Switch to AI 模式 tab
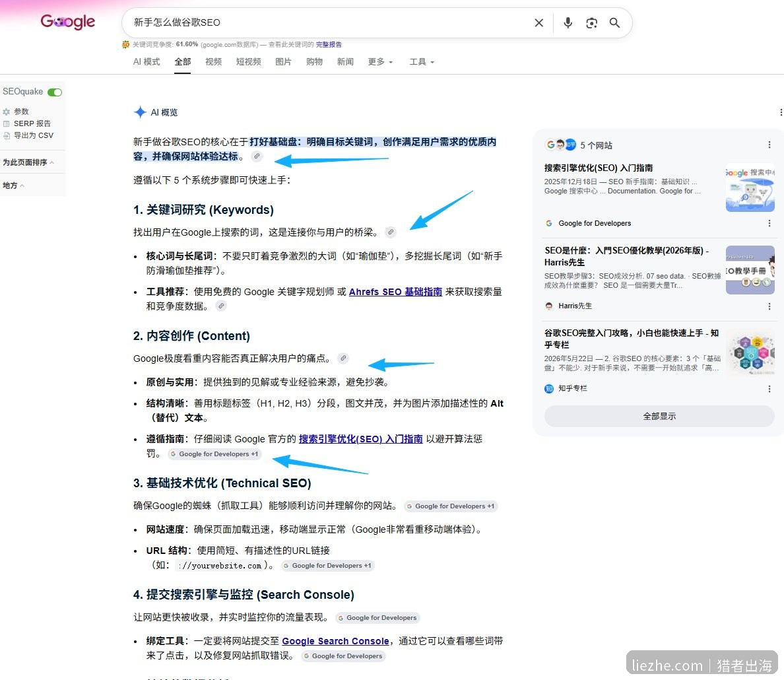This screenshot has height=680, width=784. click(x=147, y=61)
